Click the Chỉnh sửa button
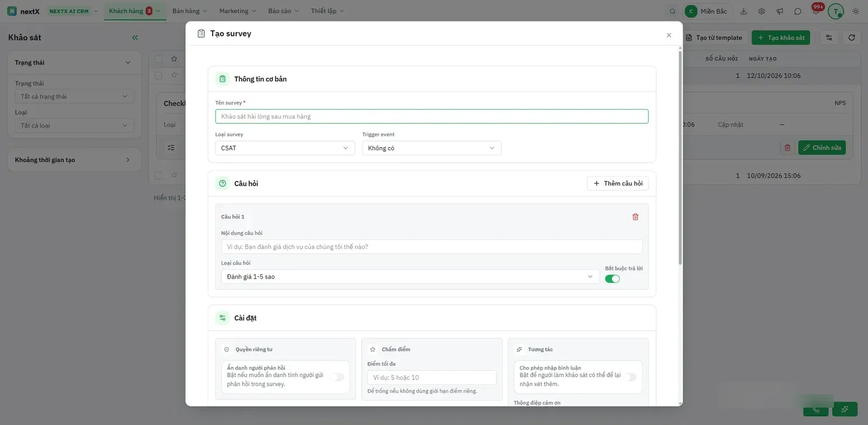Viewport: 868px width, 425px height. click(822, 148)
